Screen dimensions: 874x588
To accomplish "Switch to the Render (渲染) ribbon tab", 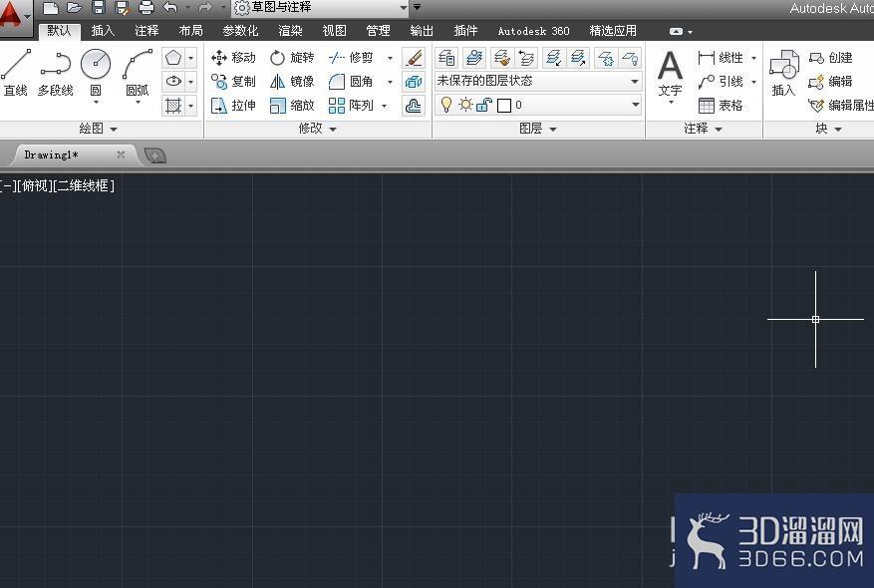I will (290, 31).
